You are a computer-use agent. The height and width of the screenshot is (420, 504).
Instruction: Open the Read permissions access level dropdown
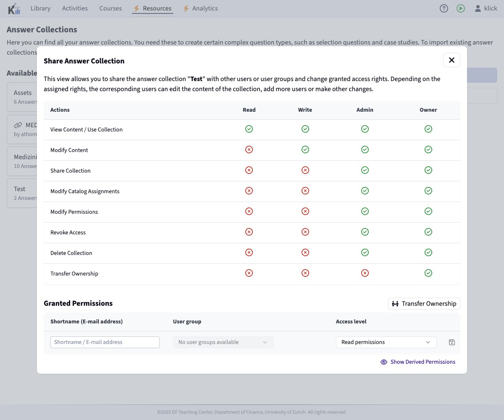pos(386,342)
